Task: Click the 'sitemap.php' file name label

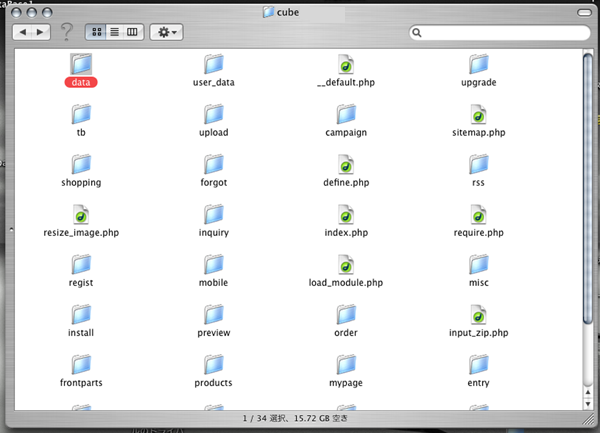Action: pyautogui.click(x=478, y=132)
